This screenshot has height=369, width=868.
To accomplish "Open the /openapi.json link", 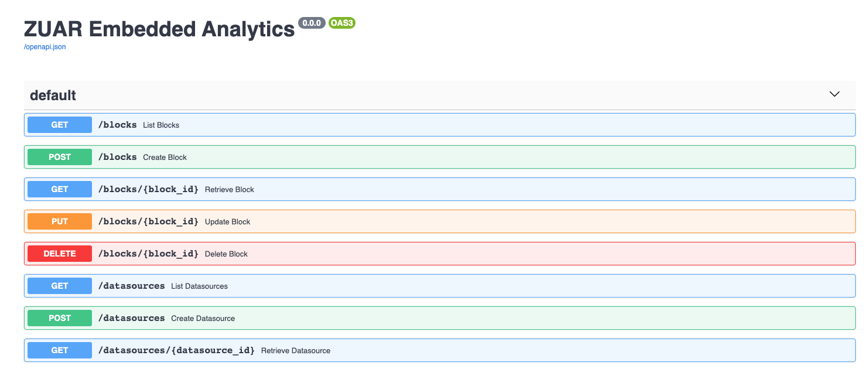I will [x=45, y=47].
